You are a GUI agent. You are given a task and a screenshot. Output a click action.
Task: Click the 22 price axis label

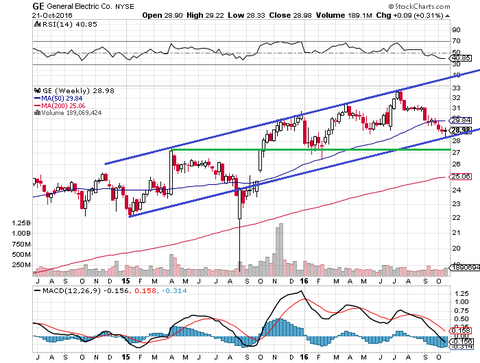tap(456, 217)
